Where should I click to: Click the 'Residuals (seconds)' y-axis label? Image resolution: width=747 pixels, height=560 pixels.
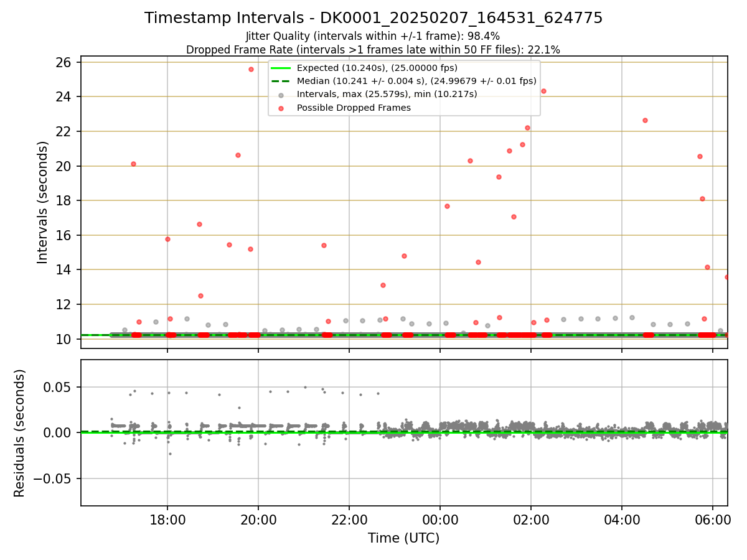tap(20, 433)
